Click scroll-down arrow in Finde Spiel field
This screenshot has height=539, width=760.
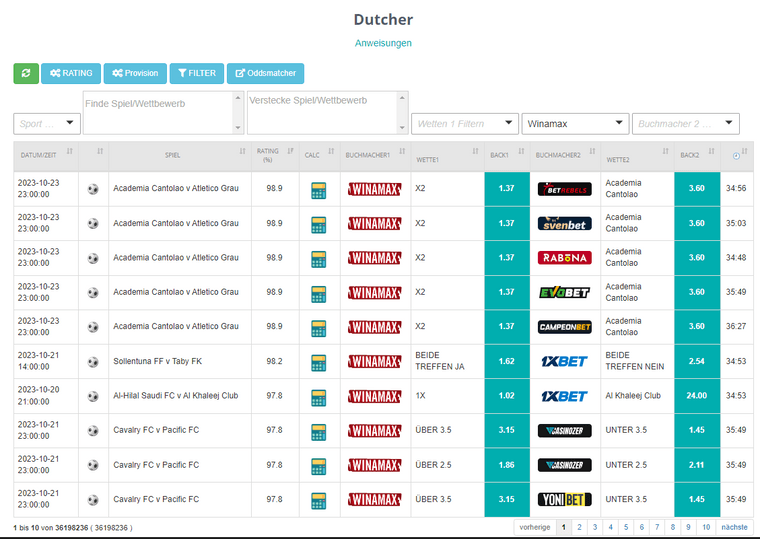tap(238, 127)
